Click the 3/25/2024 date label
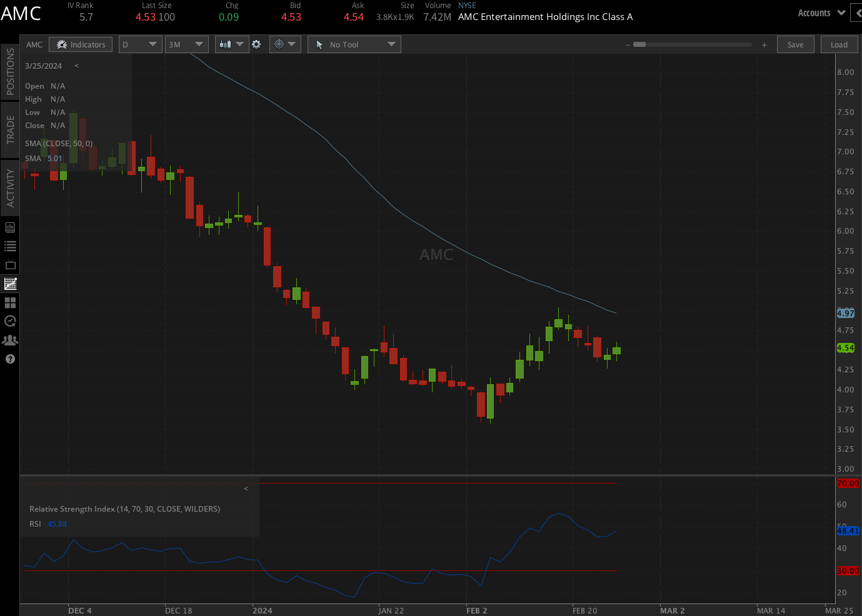The width and height of the screenshot is (862, 616). pyautogui.click(x=44, y=66)
